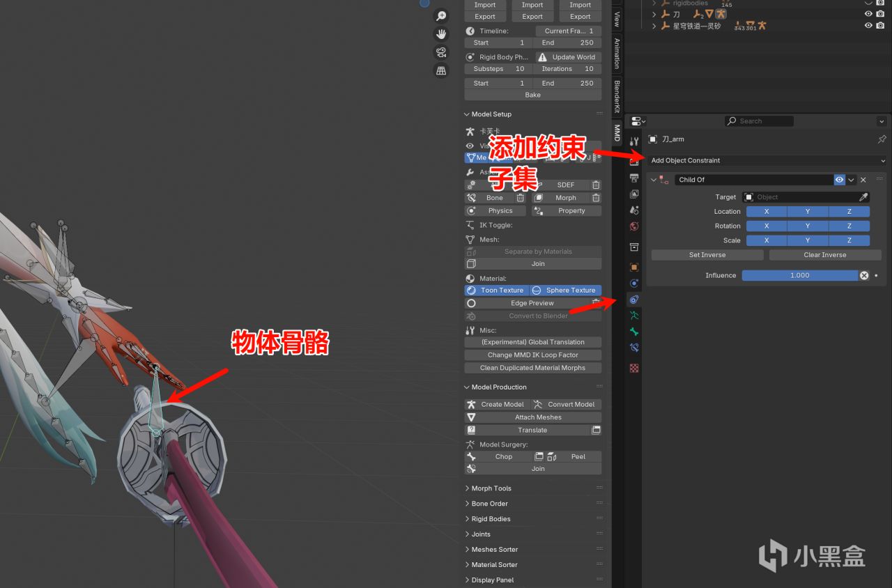The width and height of the screenshot is (892, 588).
Task: Open Add Object Constraint dropdown
Action: [x=767, y=160]
